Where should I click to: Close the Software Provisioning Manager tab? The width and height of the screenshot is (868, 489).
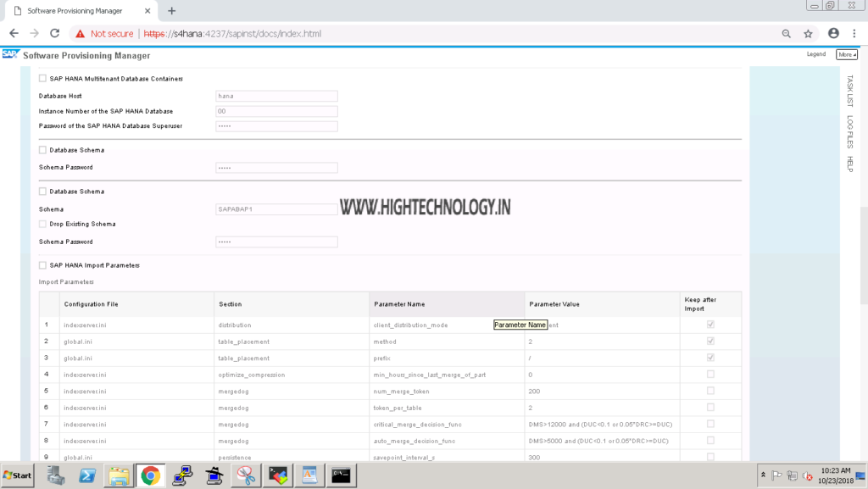pyautogui.click(x=147, y=10)
